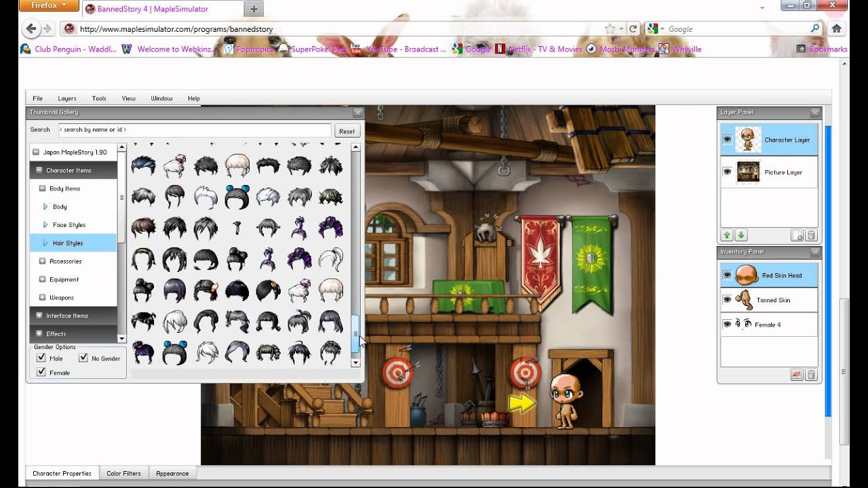Viewport: 868px width, 488px height.
Task: Collapse the Character Items section
Action: click(x=39, y=170)
